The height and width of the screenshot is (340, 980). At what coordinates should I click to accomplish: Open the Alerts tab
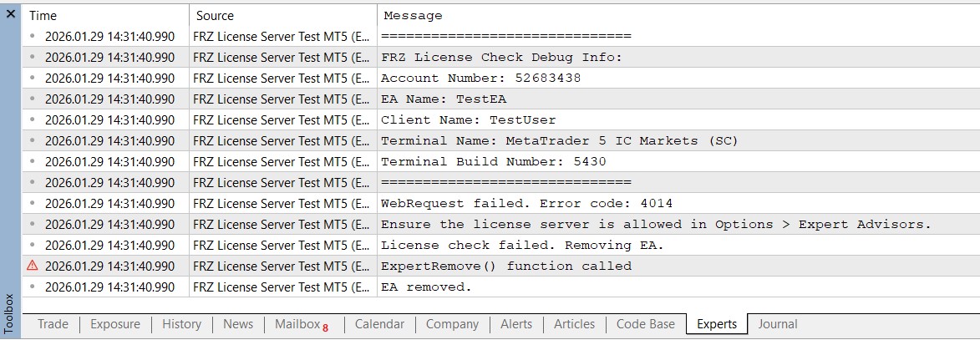[516, 324]
